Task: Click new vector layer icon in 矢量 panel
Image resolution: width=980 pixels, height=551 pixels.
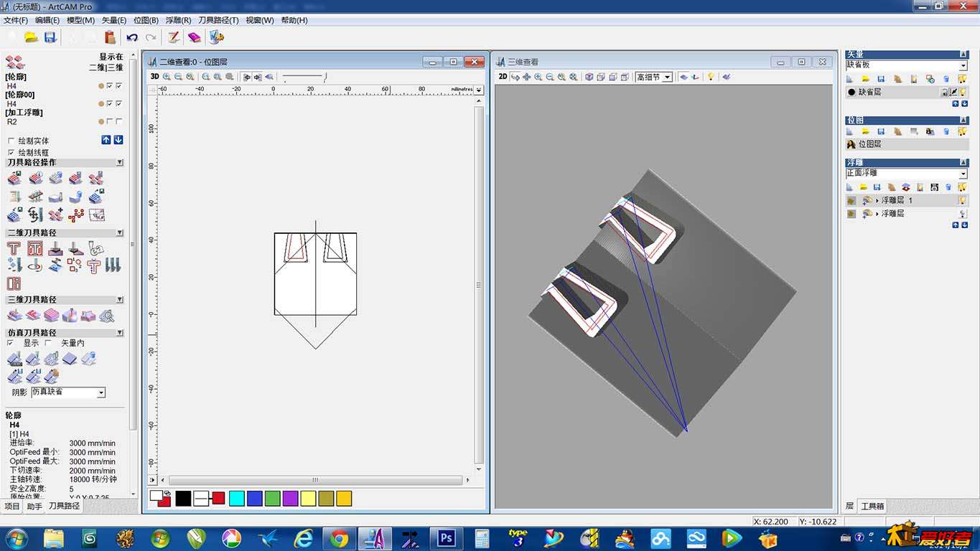Action: pos(850,79)
